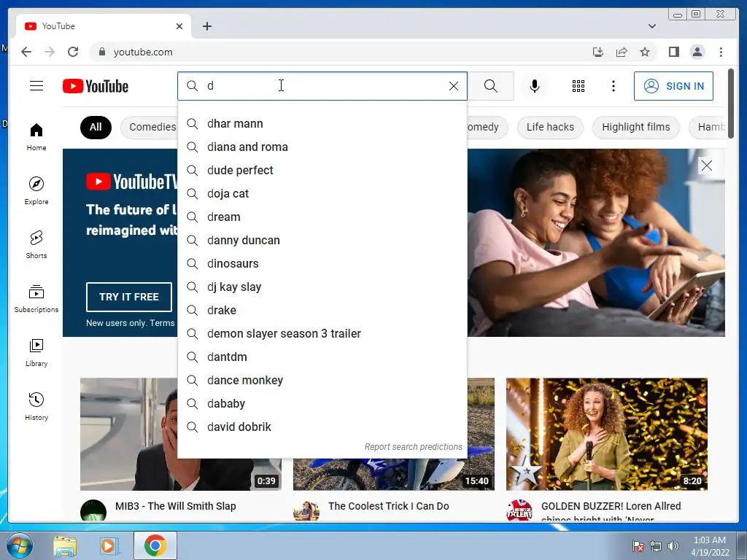Reload the page with the refresh icon
Viewport: 747px width, 560px height.
point(73,52)
